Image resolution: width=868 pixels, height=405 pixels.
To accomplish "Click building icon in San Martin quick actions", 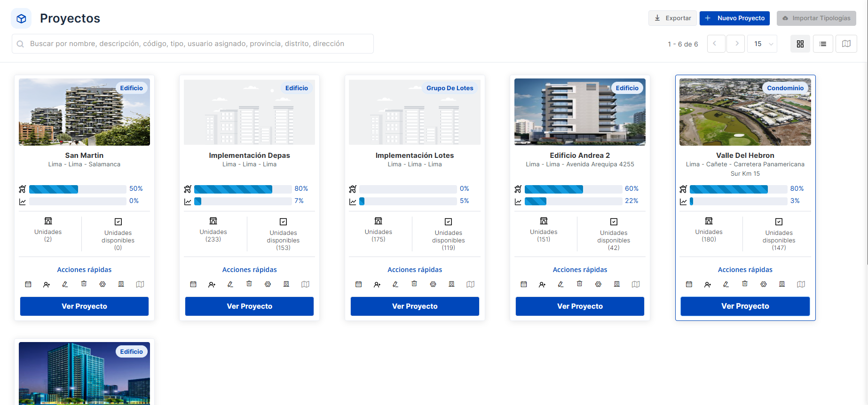I will pyautogui.click(x=121, y=284).
